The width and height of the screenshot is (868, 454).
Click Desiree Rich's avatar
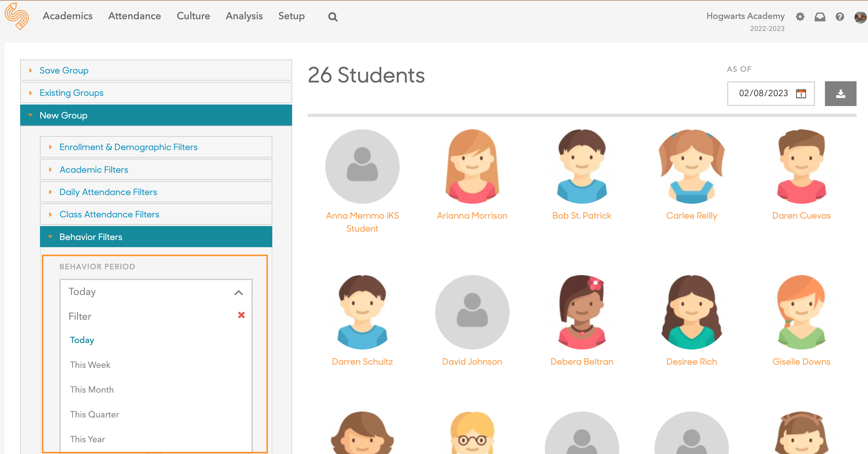pos(691,312)
